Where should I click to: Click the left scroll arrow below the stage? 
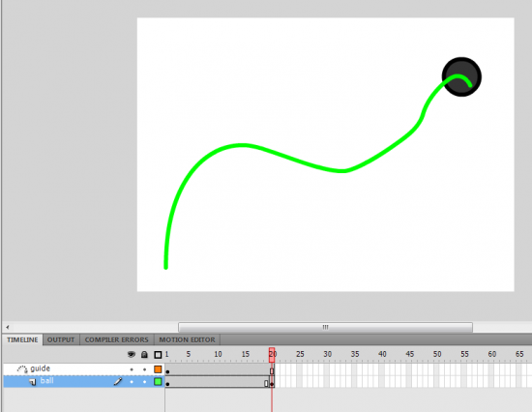pyautogui.click(x=7, y=328)
